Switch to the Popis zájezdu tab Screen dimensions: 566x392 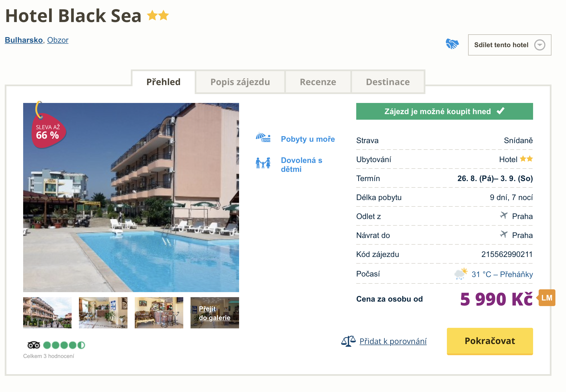click(x=240, y=82)
